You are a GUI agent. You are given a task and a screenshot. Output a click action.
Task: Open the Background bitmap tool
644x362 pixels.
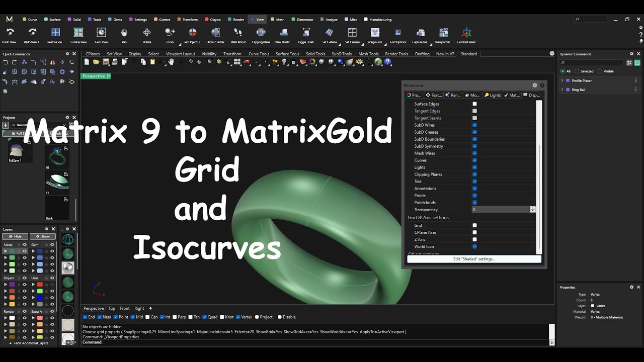point(375,32)
